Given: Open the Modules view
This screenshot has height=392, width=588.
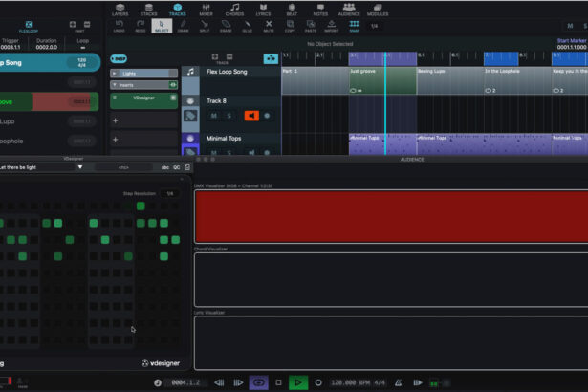Looking at the screenshot, I should tap(378, 10).
